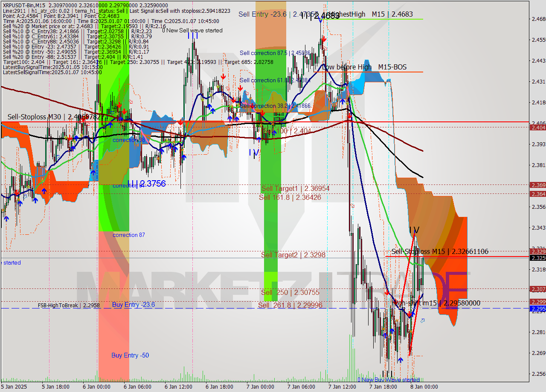
Task: Click the 2.356 price axis value
Action: click(x=538, y=207)
